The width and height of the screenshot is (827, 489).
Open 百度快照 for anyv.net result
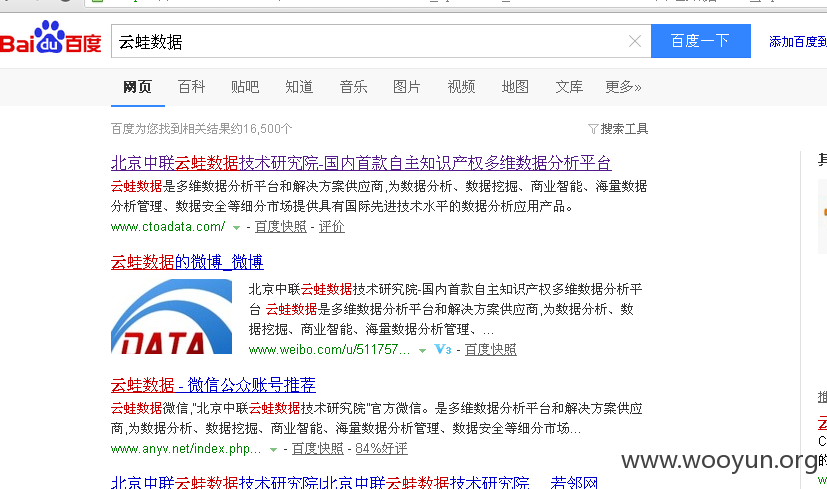point(318,449)
